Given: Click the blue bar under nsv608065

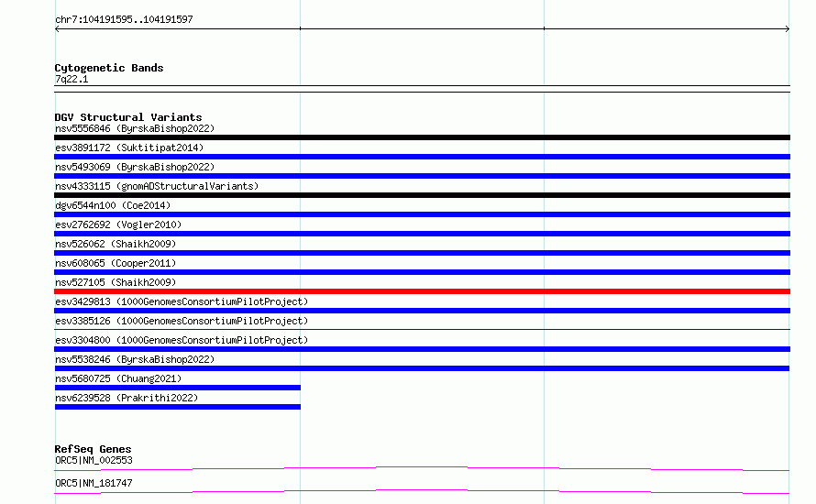Looking at the screenshot, I should click(x=422, y=272).
